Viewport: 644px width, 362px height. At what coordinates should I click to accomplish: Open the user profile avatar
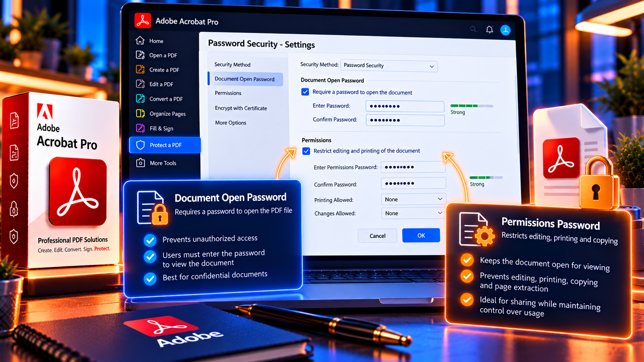click(505, 30)
